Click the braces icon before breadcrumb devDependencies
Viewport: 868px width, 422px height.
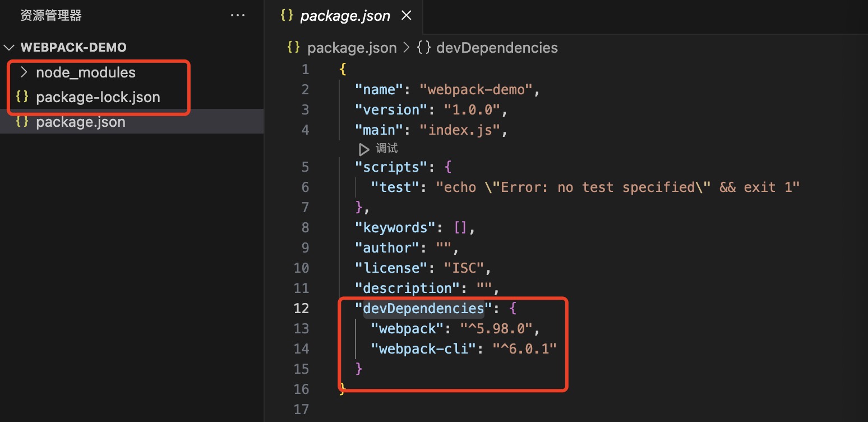click(424, 48)
